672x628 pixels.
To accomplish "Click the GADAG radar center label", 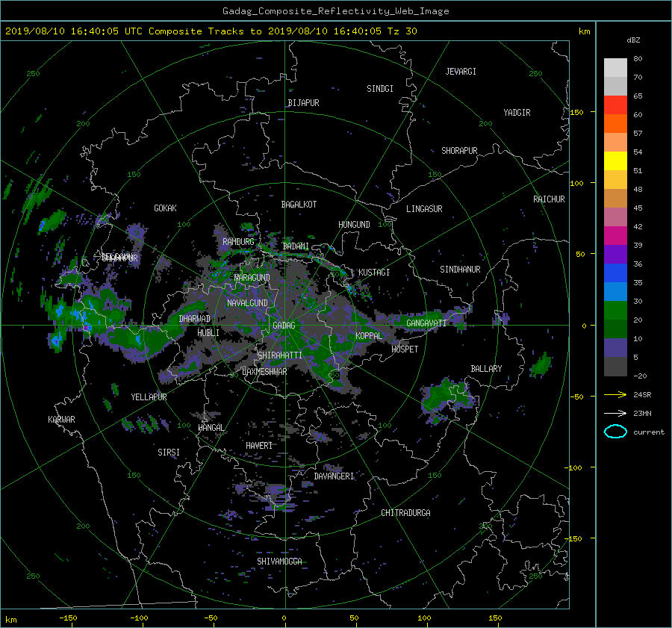I will pyautogui.click(x=284, y=326).
